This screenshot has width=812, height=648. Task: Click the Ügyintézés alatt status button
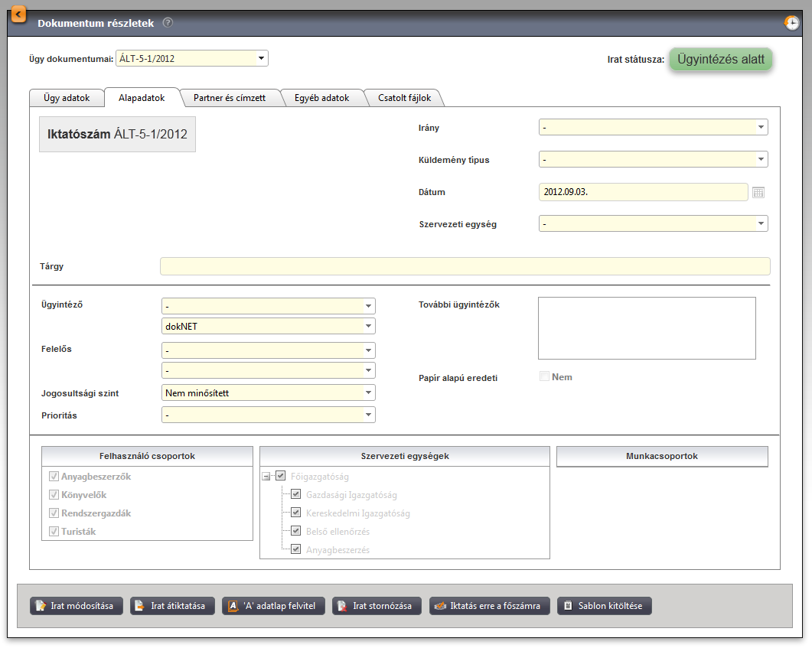coord(721,59)
